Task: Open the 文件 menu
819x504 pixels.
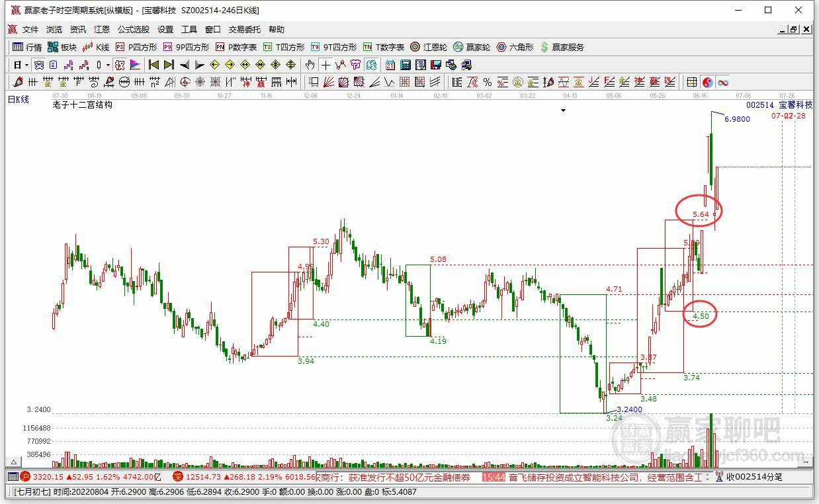Action: tap(30, 30)
